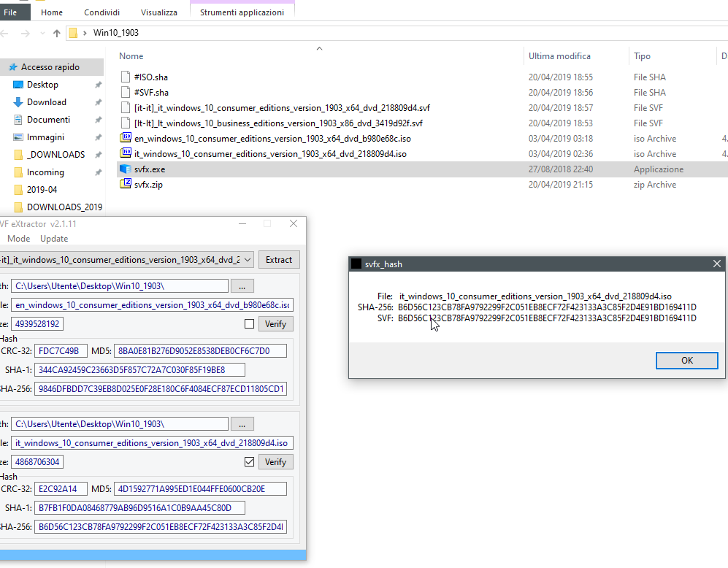Click the svfx.exe application icon
Screen dimensions: 728x568
[126, 169]
